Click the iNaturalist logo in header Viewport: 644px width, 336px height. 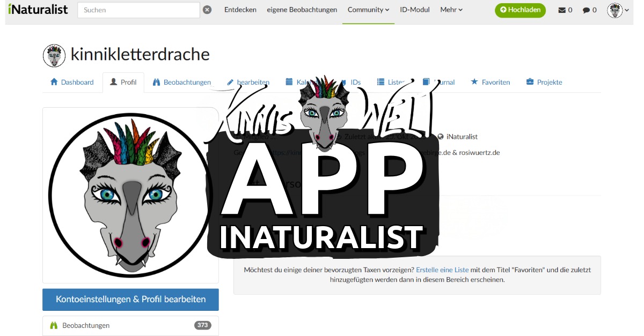[x=38, y=10]
